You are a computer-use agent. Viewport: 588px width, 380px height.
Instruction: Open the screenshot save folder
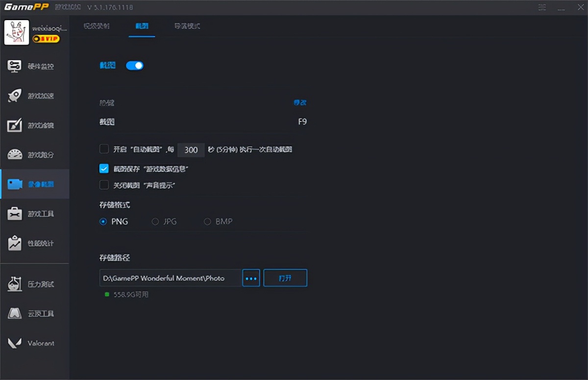(285, 278)
